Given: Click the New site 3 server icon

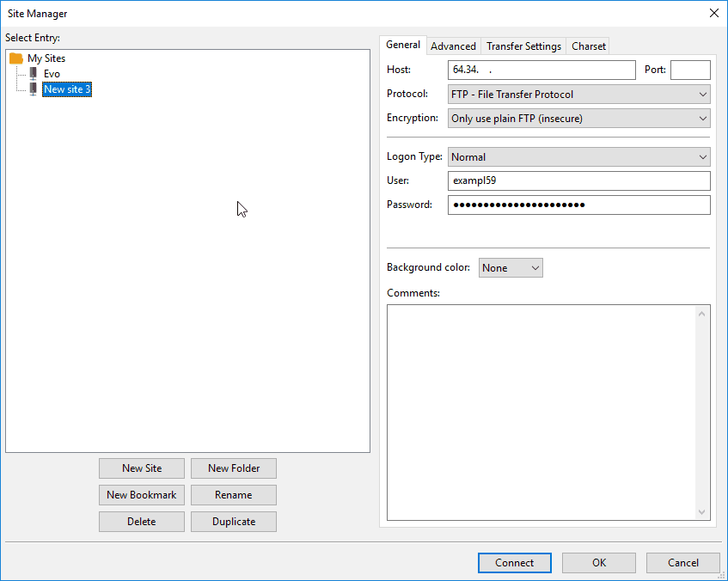Looking at the screenshot, I should pyautogui.click(x=34, y=89).
